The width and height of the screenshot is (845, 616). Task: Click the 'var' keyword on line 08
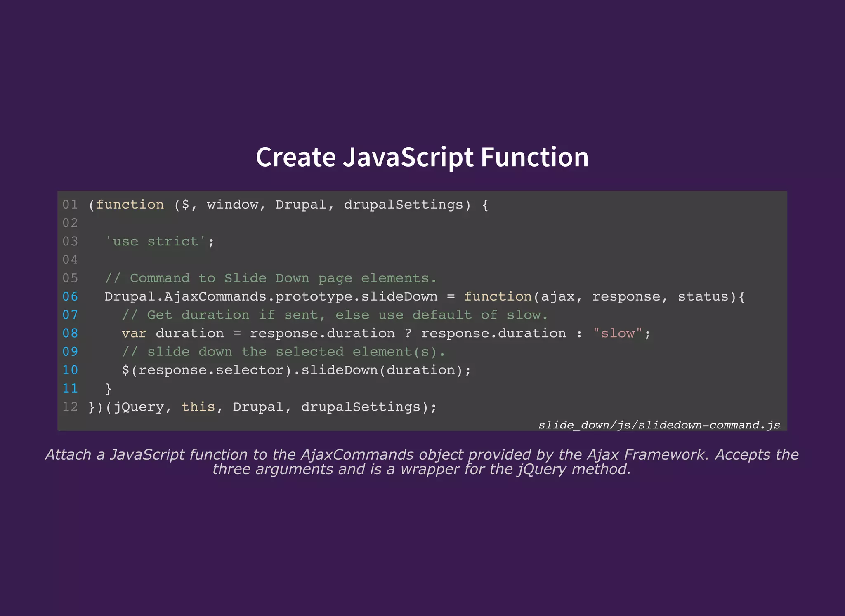tap(134, 334)
